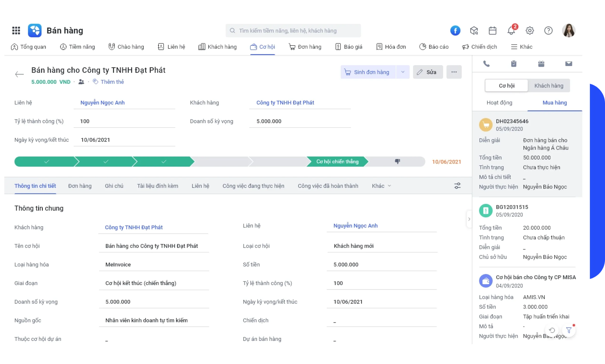Image resolution: width=605 pixels, height=364 pixels.
Task: Click the meeting calendar activity icon
Action: click(x=541, y=64)
